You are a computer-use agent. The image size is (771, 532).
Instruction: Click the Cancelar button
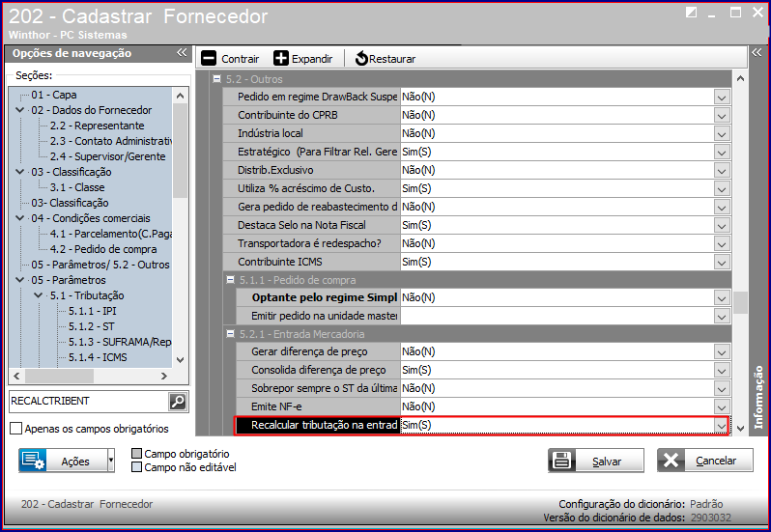705,461
